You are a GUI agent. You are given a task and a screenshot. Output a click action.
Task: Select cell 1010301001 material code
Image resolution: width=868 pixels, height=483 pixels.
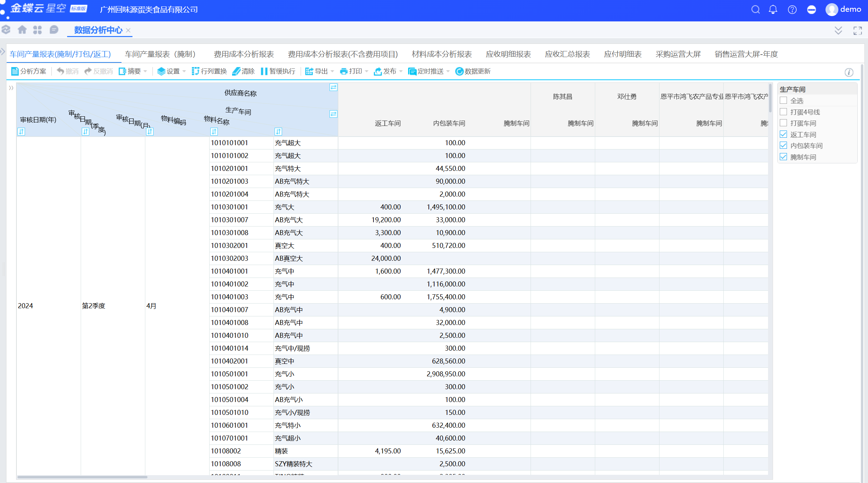[241, 207]
